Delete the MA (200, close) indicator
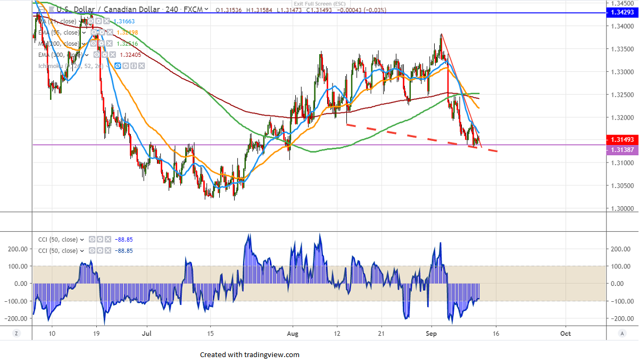 [x=109, y=44]
